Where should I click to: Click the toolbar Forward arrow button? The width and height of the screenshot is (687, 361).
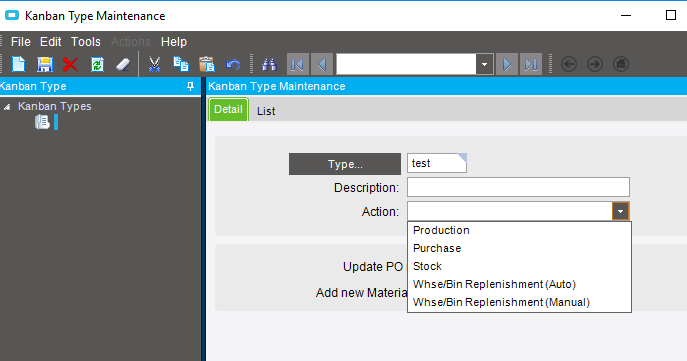[x=595, y=64]
